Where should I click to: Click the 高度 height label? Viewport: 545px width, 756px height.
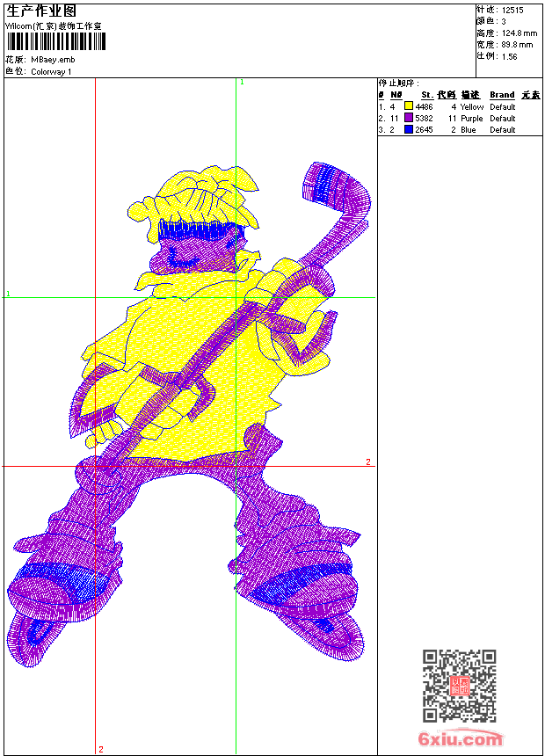pos(487,33)
